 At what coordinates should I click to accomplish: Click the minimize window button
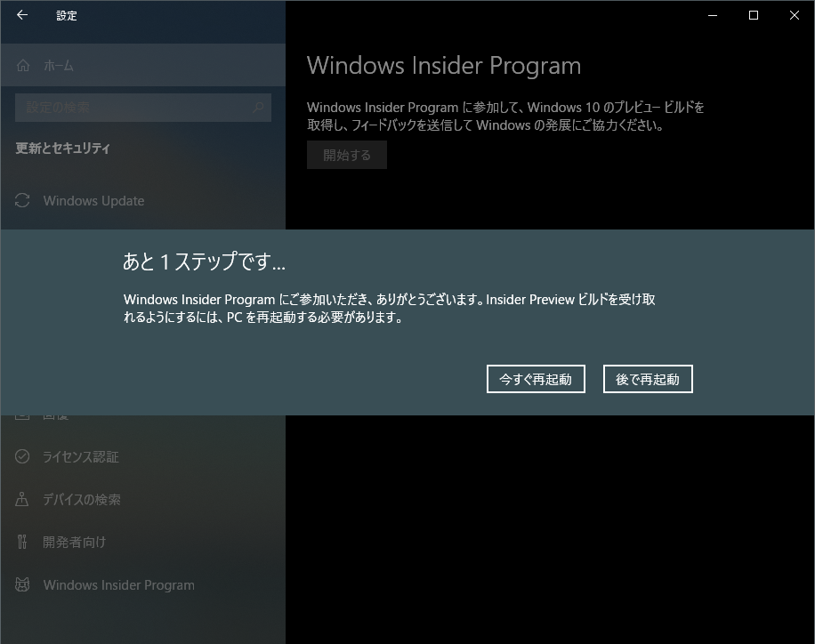(711, 15)
